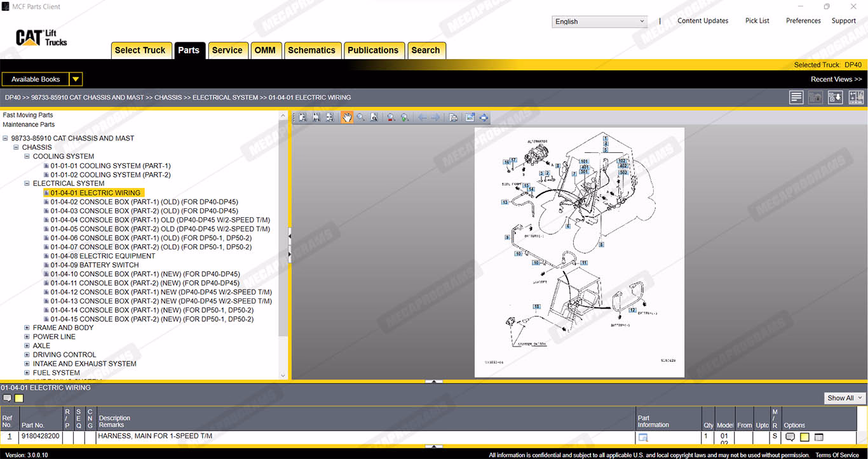Collapse the ELECTRICAL SYSTEM tree node
Screen dimensions: 868x459
click(x=27, y=183)
